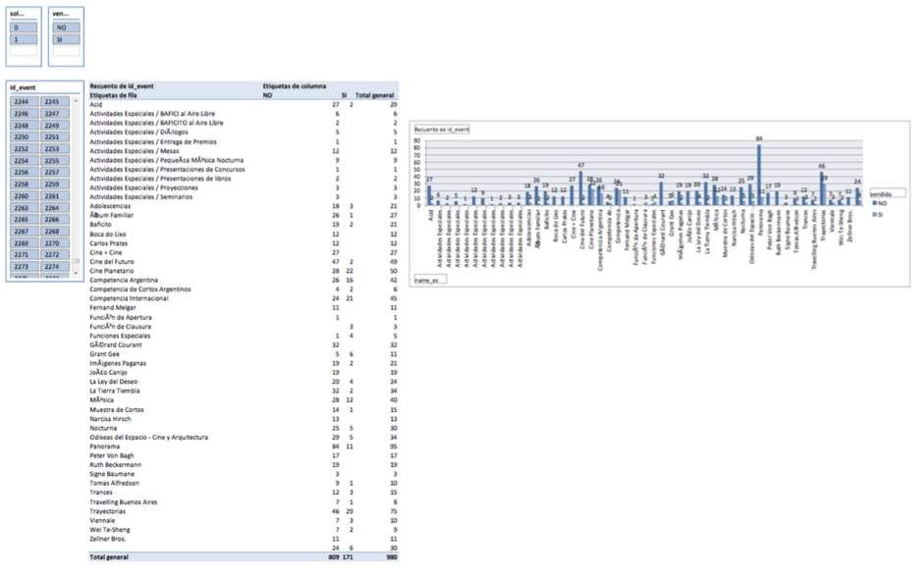Click the id_event slicer scroll-down arrow
924x575 pixels.
(76, 274)
